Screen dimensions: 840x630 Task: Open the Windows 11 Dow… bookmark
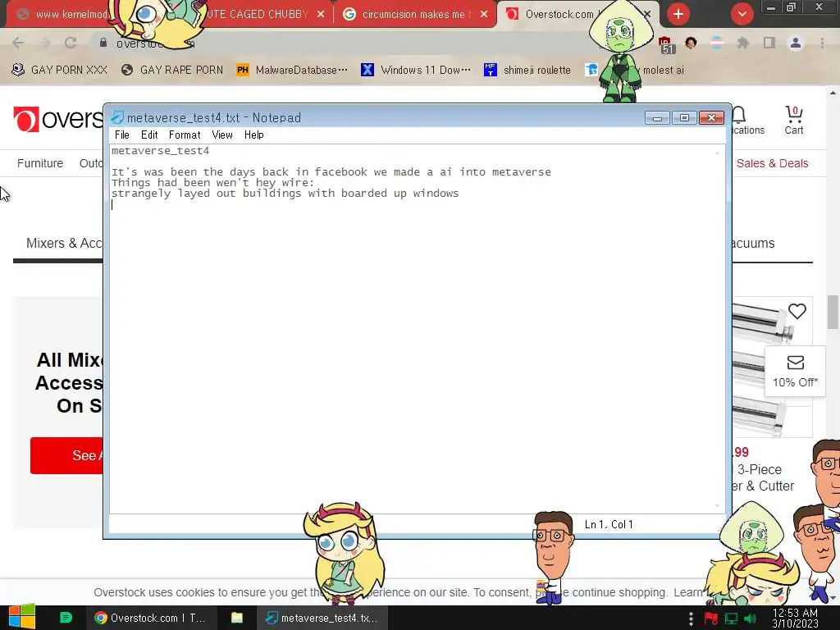point(416,70)
